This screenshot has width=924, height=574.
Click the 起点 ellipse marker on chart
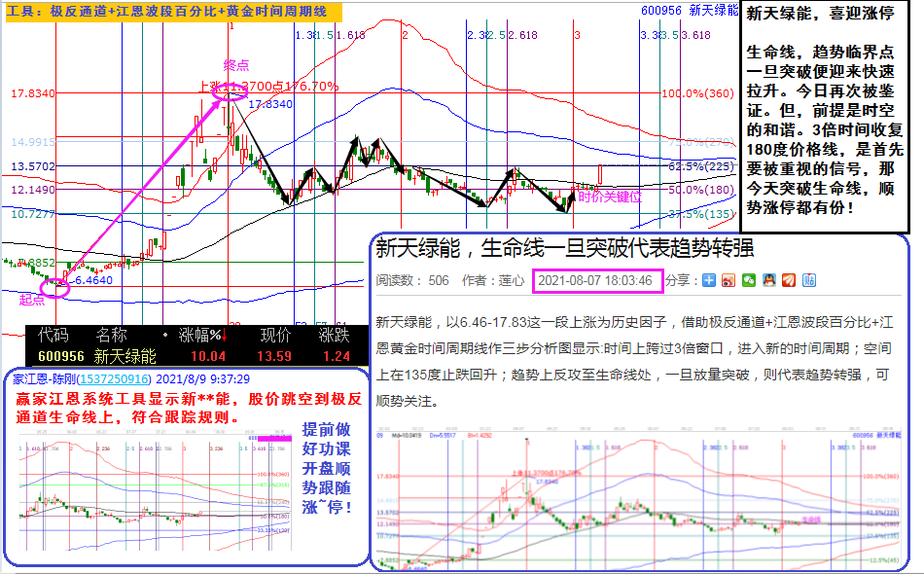click(x=54, y=285)
